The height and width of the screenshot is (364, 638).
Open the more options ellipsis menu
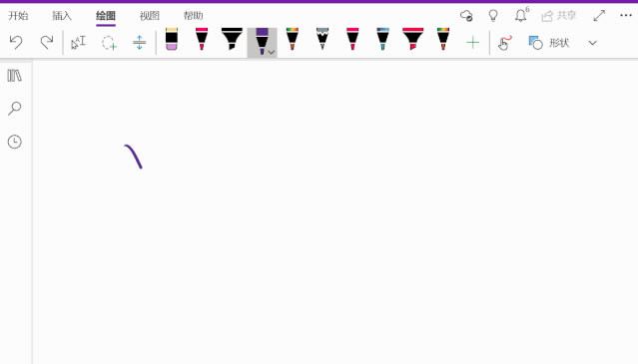626,15
